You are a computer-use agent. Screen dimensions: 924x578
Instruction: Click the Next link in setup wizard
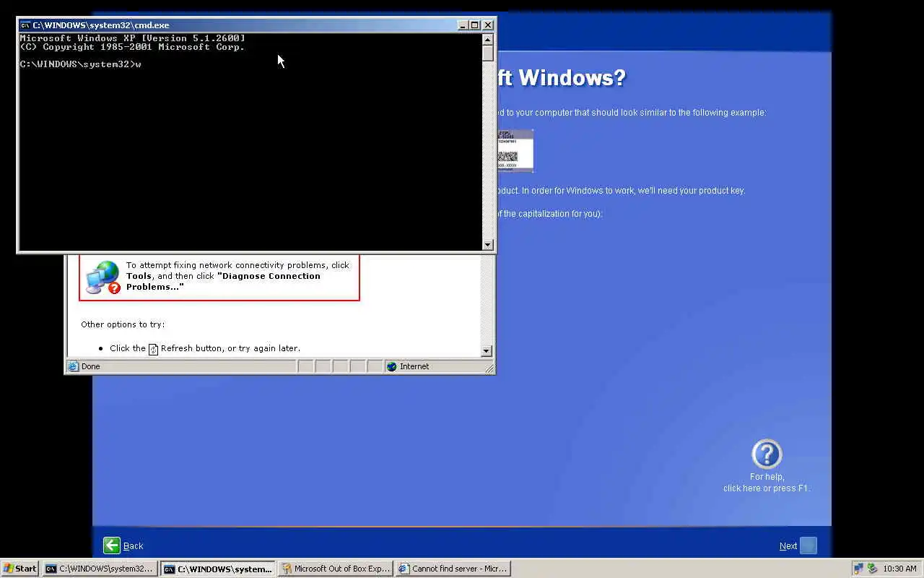tap(788, 546)
